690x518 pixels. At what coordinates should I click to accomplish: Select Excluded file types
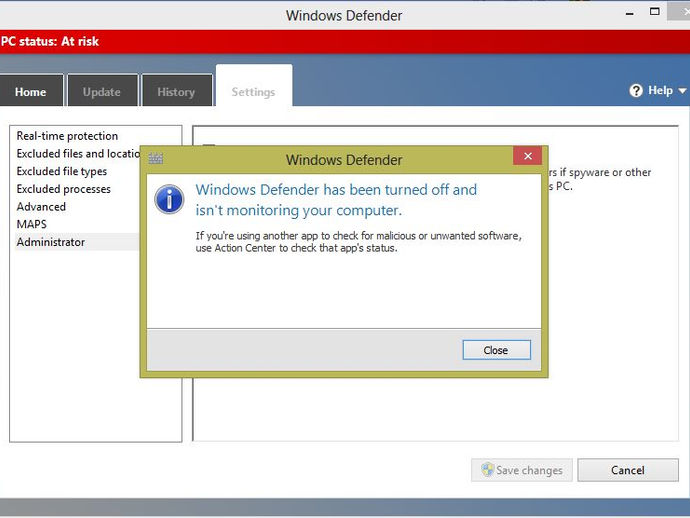point(62,171)
